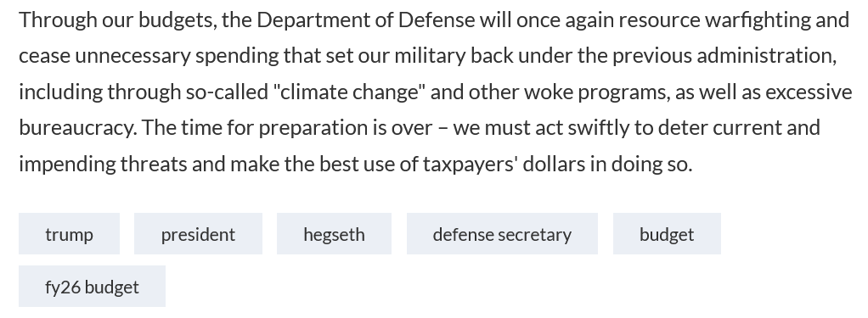The image size is (868, 318).
Task: Click the word 'budgets' in the first line
Action: point(178,20)
